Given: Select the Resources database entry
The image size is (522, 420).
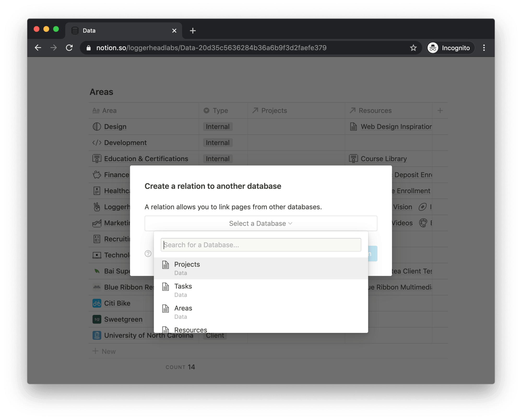Looking at the screenshot, I should 190,330.
